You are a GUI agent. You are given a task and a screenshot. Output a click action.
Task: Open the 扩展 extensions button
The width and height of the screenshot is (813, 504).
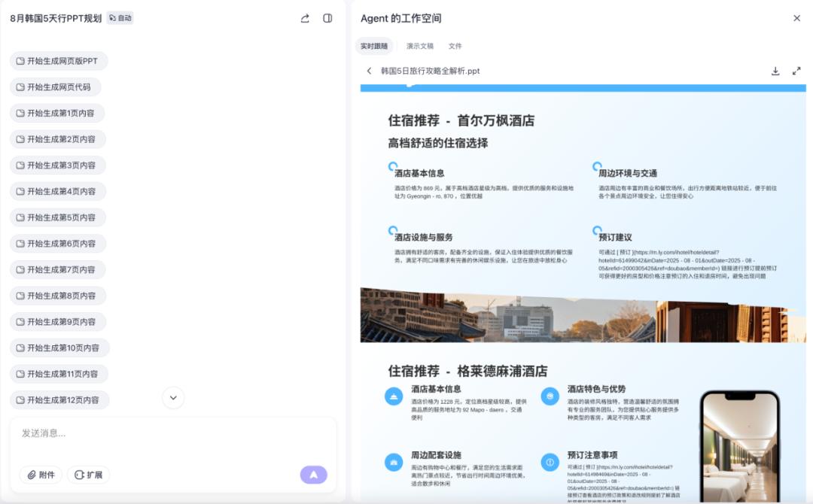tap(88, 475)
